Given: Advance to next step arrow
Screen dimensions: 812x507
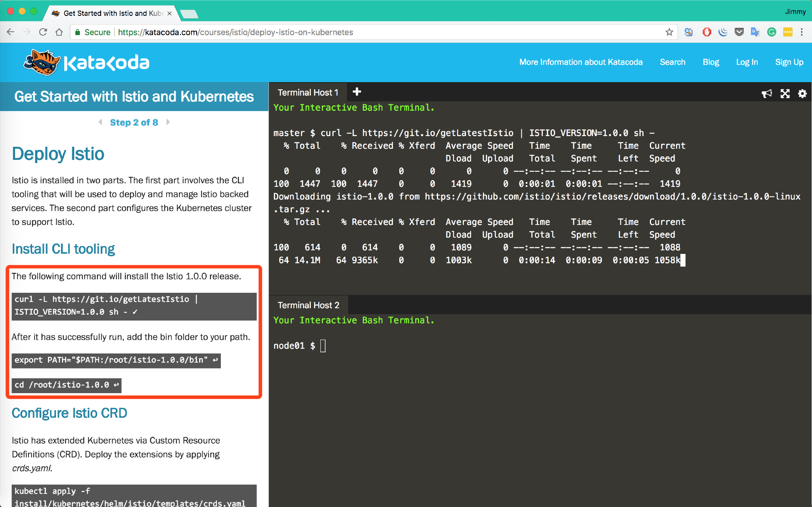Looking at the screenshot, I should pos(168,122).
